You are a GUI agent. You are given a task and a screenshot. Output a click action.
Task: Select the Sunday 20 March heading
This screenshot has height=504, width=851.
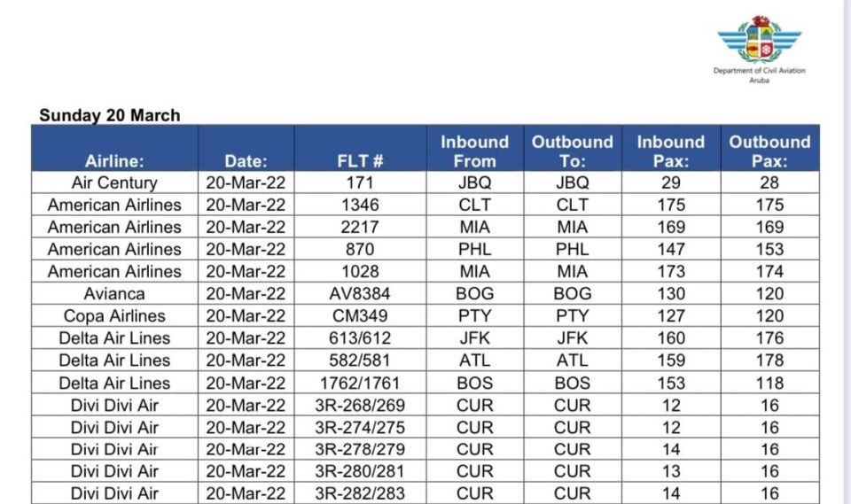pyautogui.click(x=110, y=115)
